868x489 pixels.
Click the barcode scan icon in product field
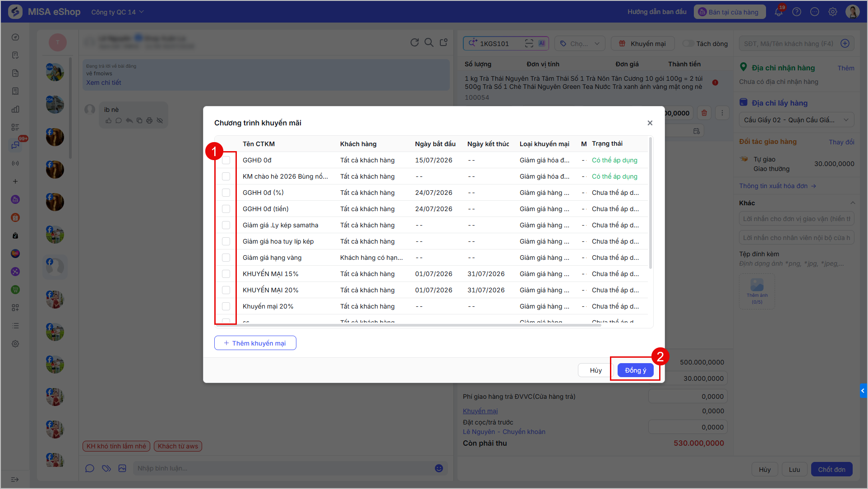(529, 43)
